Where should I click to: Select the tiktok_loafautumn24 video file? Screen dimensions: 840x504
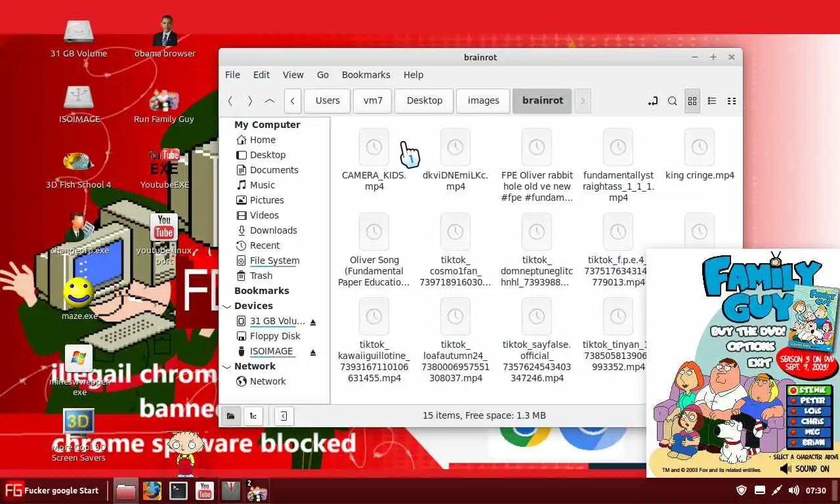coord(455,317)
